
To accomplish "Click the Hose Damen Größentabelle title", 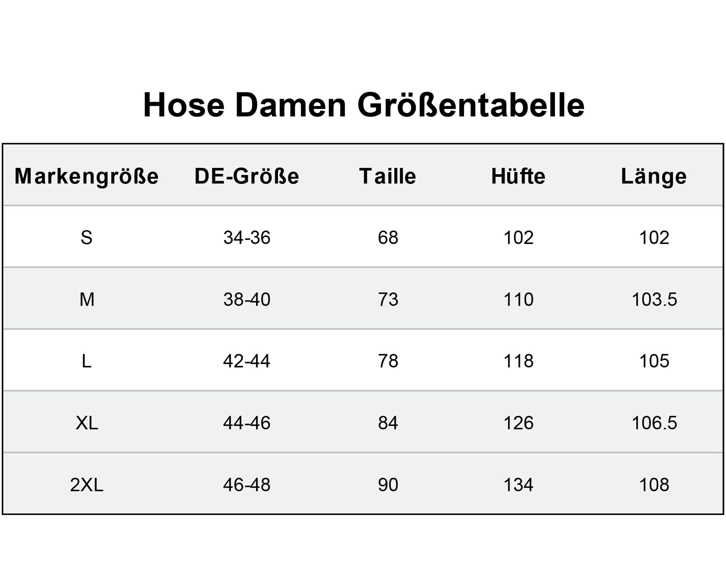I will pyautogui.click(x=364, y=105).
